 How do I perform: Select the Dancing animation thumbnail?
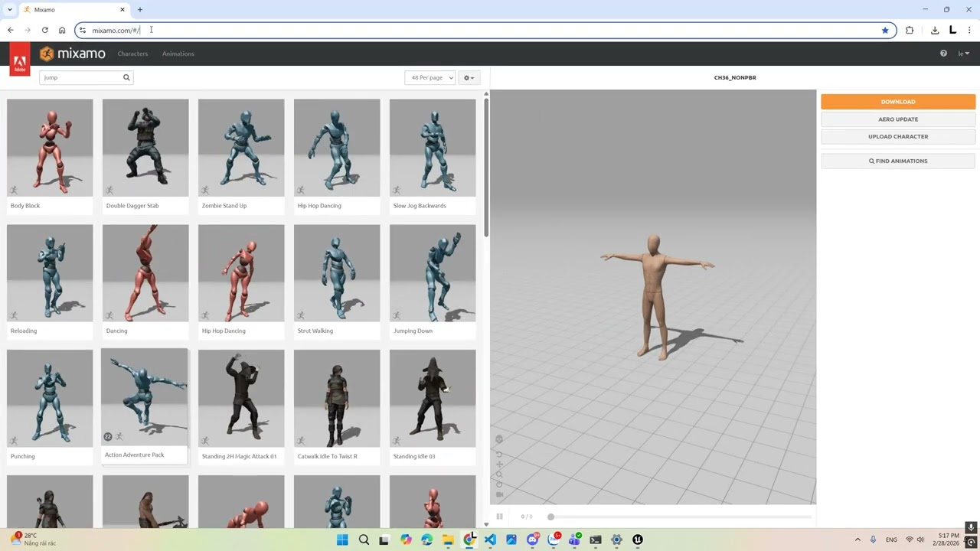coord(145,272)
